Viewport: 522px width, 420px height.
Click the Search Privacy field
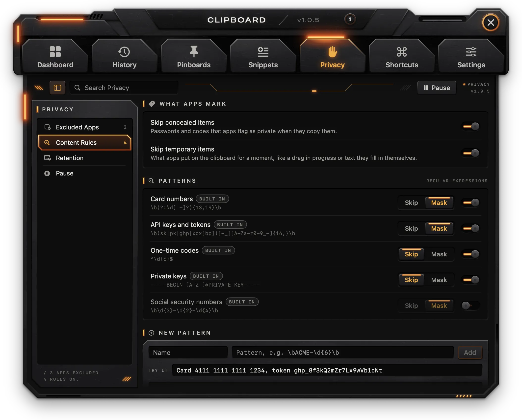coord(124,88)
